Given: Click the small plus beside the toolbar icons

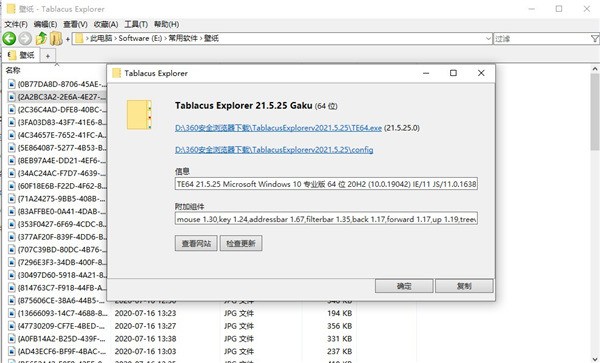Looking at the screenshot, I should pos(68,39).
